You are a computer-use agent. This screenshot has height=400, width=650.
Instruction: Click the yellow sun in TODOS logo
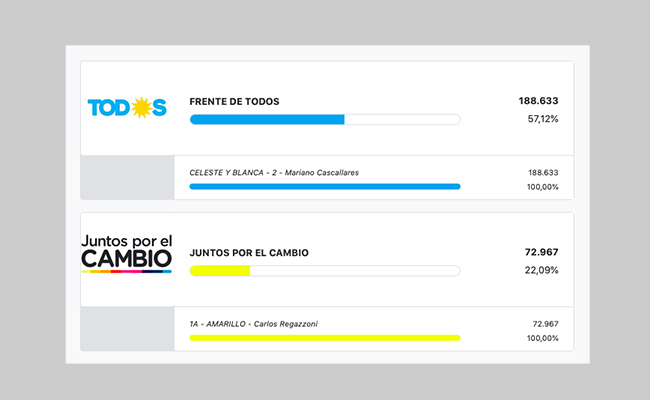tap(141, 108)
